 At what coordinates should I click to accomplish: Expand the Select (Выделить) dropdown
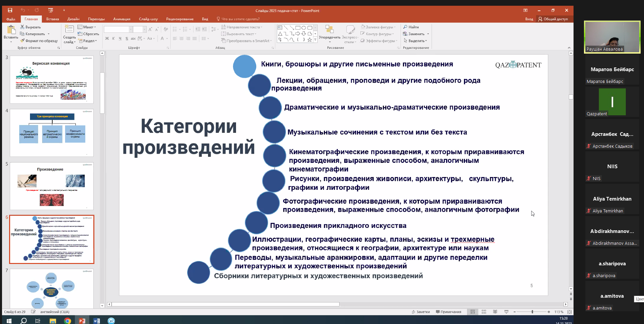click(415, 41)
